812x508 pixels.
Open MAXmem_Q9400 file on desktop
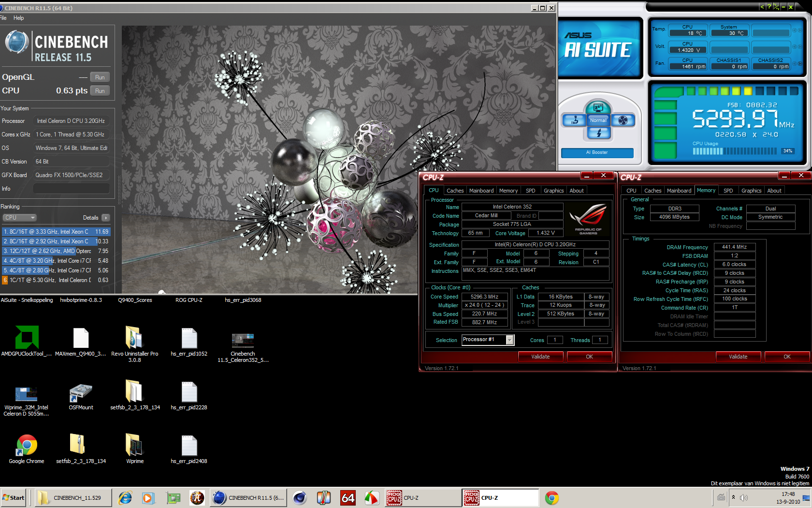pos(81,342)
